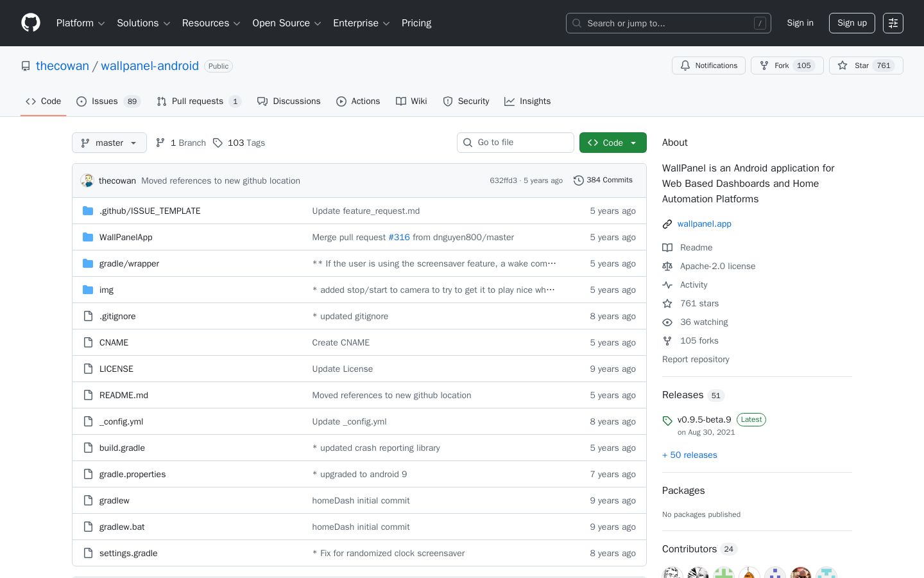Open the Security tab
Image resolution: width=924 pixels, height=578 pixels.
coord(466,101)
